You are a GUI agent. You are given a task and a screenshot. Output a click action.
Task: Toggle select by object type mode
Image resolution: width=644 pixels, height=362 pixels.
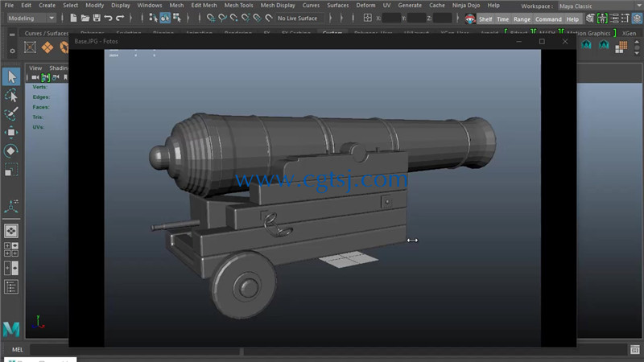(165, 18)
